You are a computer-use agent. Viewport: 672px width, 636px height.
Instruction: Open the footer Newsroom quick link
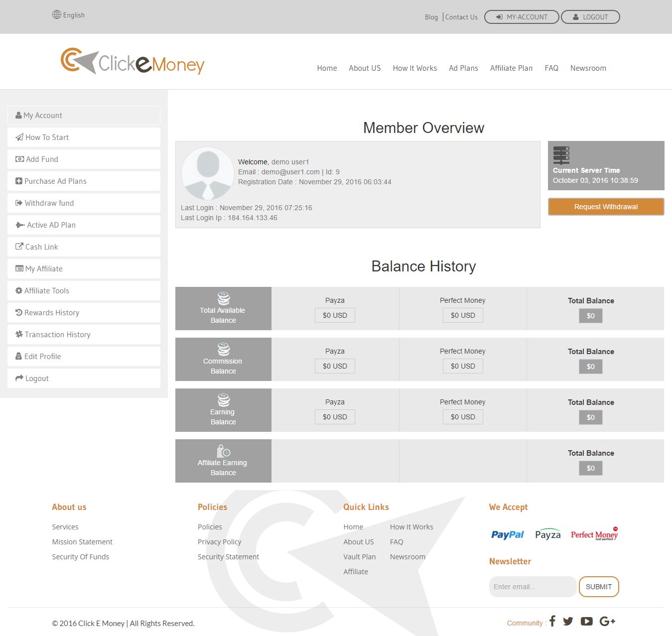(x=407, y=557)
